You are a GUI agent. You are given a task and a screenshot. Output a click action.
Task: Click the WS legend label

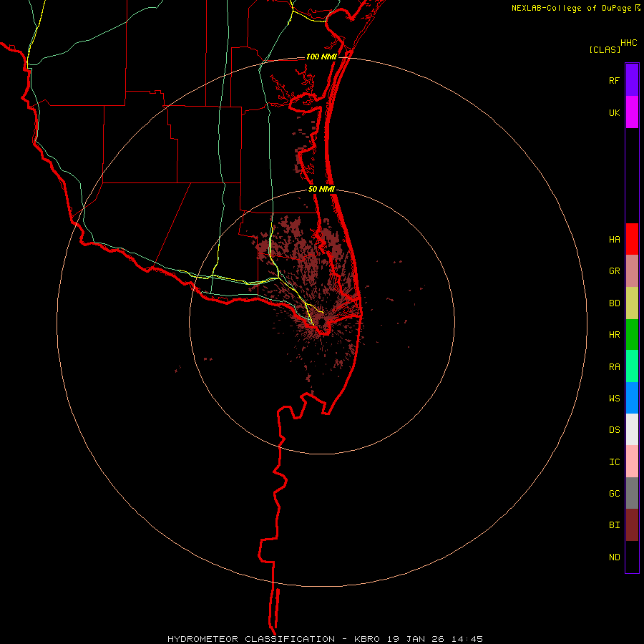coord(614,399)
